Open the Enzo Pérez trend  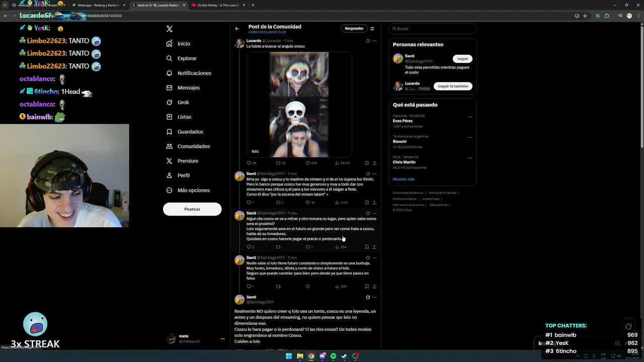click(x=403, y=121)
